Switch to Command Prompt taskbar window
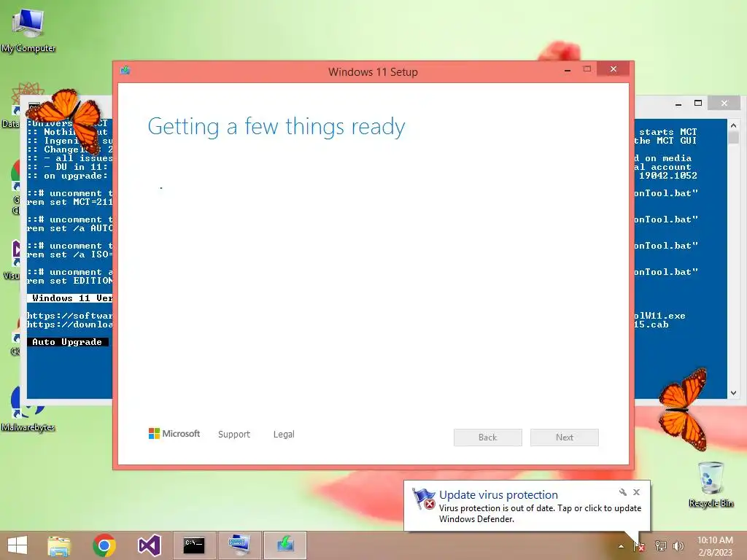Viewport: 747px width, 560px height. coord(194,545)
